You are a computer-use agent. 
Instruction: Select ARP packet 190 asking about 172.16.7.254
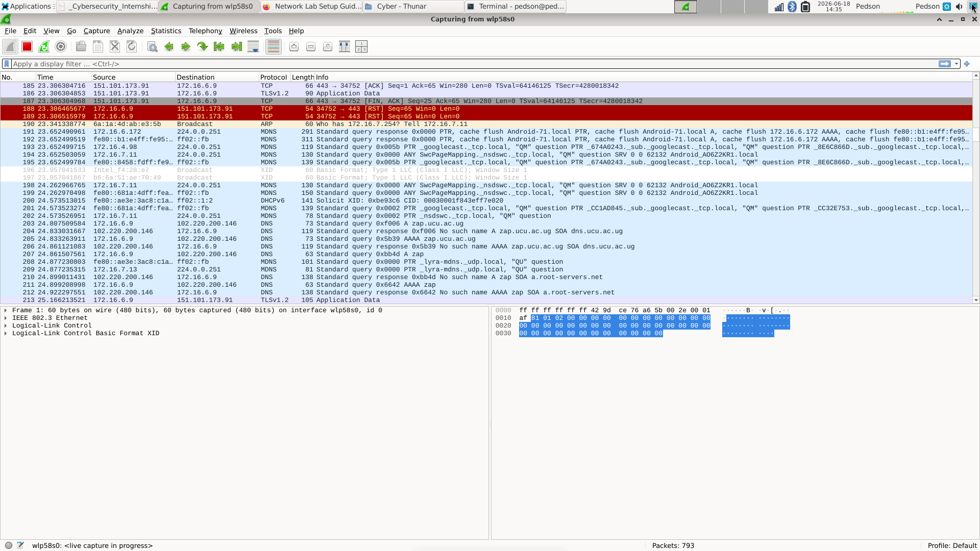click(x=486, y=124)
